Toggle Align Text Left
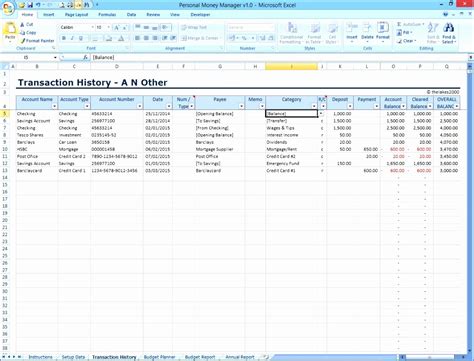 [137, 38]
